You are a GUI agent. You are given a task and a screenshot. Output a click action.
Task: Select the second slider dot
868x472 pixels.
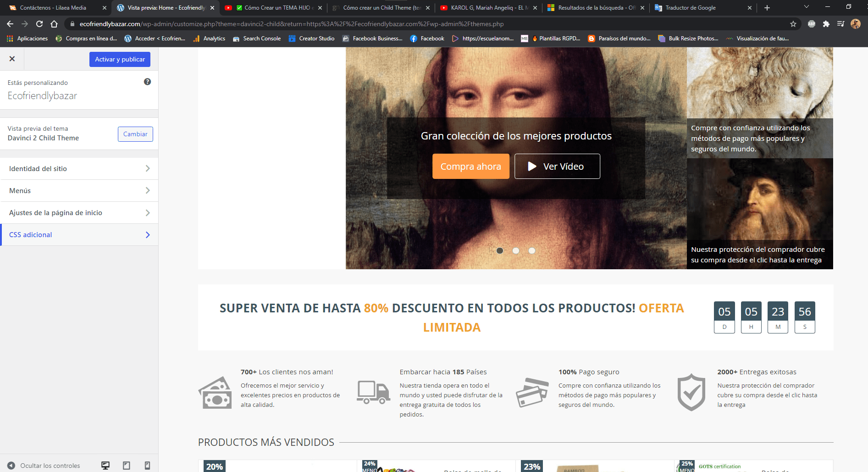click(516, 250)
